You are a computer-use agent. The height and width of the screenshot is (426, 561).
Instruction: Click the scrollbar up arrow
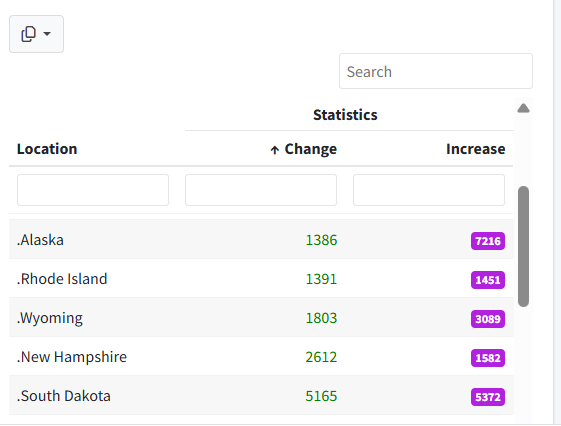(523, 108)
